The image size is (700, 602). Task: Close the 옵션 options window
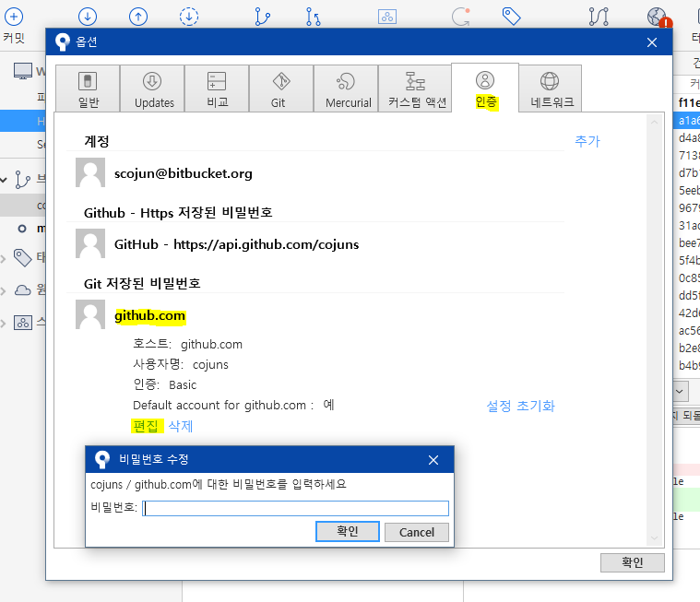[652, 42]
